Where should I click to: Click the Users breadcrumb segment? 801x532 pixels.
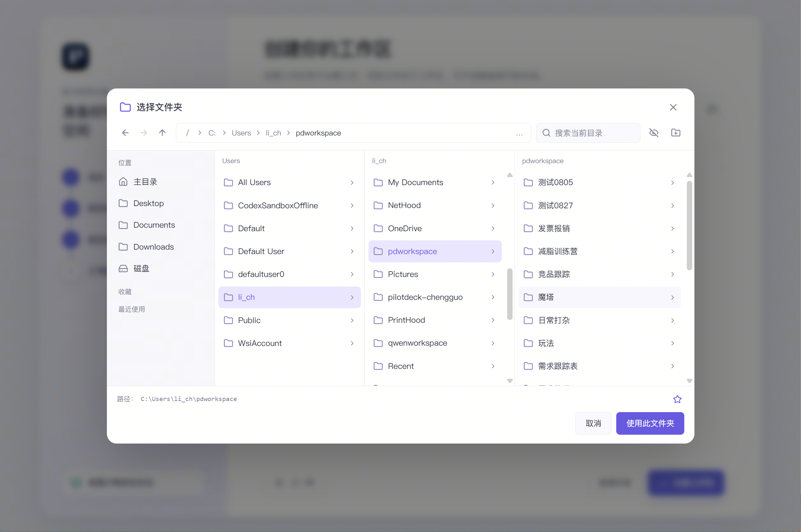pos(241,133)
